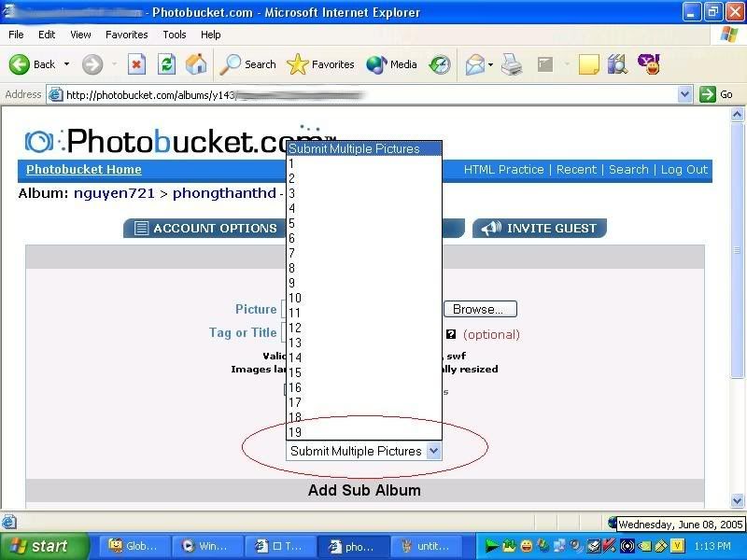Print the current page
The width and height of the screenshot is (747, 560).
tap(512, 64)
